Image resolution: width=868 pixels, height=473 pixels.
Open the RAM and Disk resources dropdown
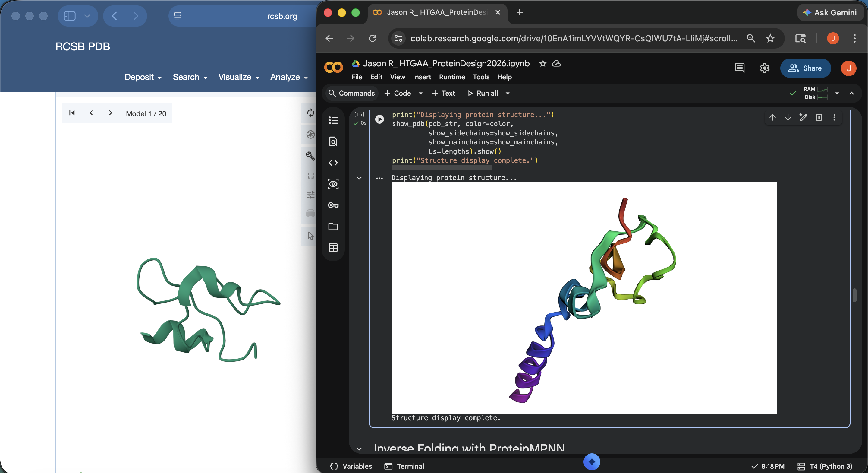pos(837,93)
